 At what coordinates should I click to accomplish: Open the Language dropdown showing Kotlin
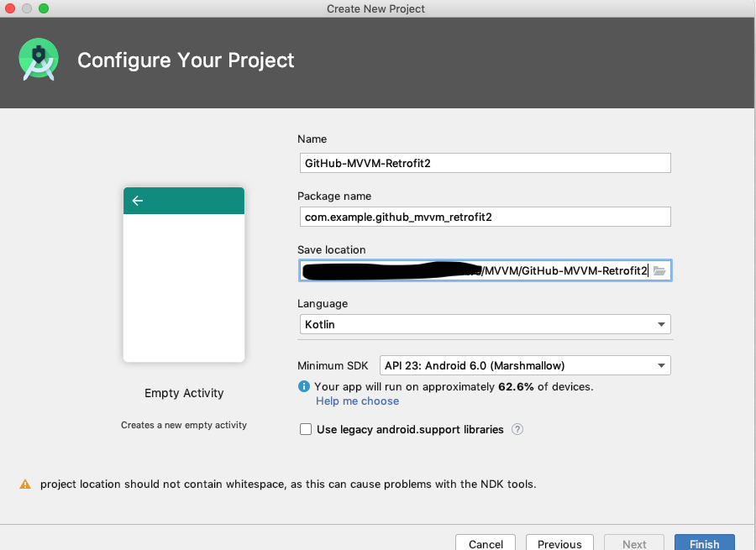click(x=485, y=324)
